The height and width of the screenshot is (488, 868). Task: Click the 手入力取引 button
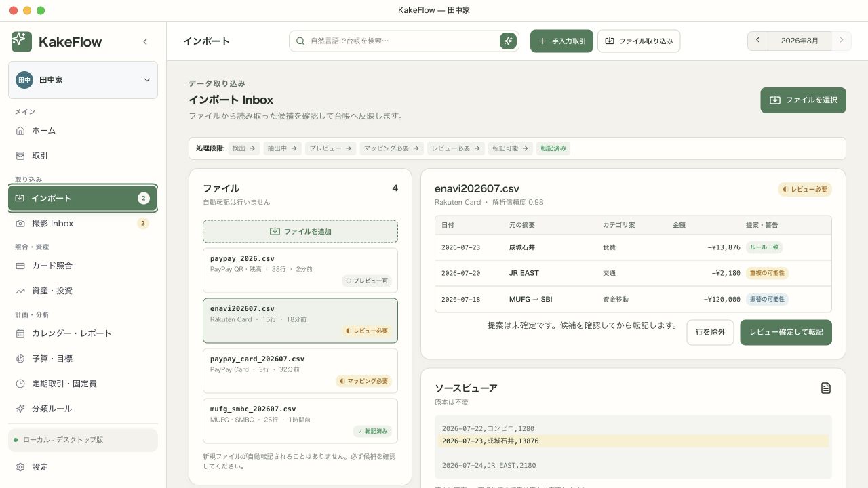coord(561,41)
